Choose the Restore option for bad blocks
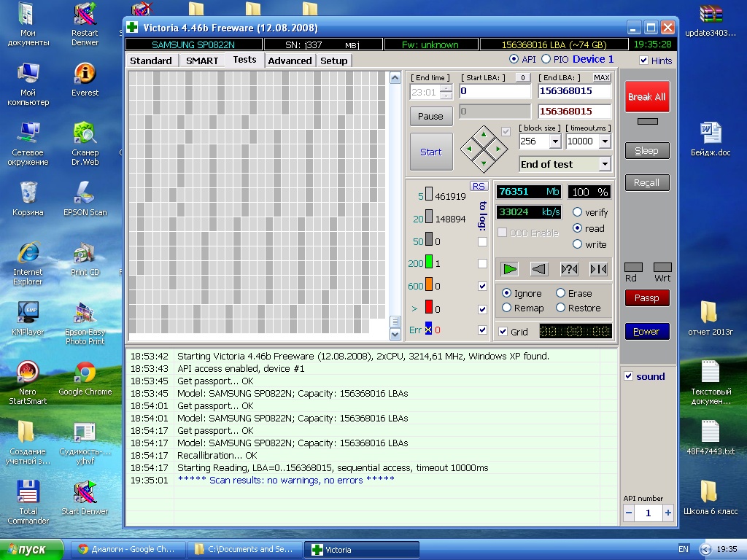Viewport: 747px width, 560px height. (561, 308)
